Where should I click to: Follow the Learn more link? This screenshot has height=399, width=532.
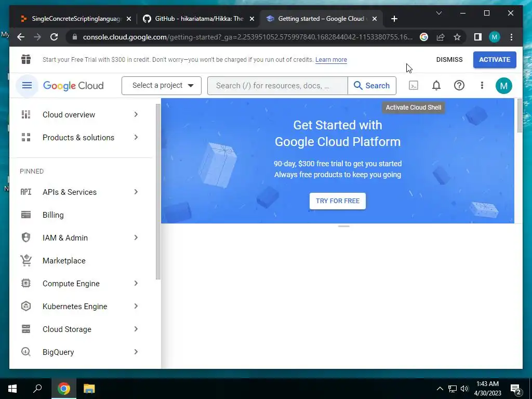coord(331,60)
